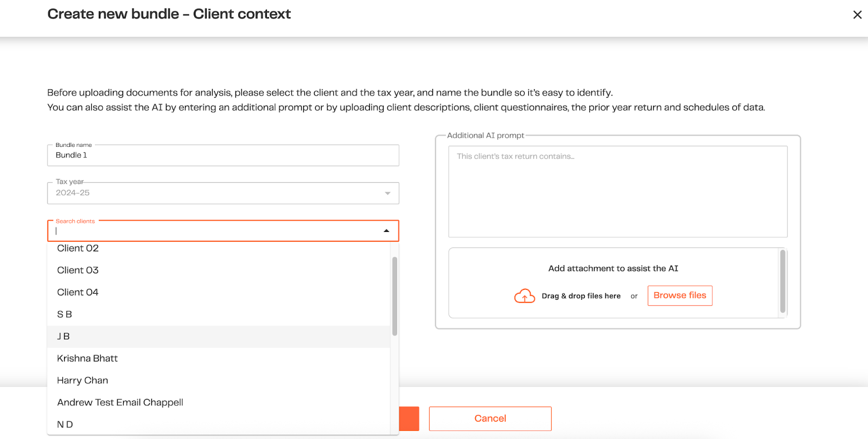Collapse the Search clients dropdown arrow
868x439 pixels.
coord(386,231)
